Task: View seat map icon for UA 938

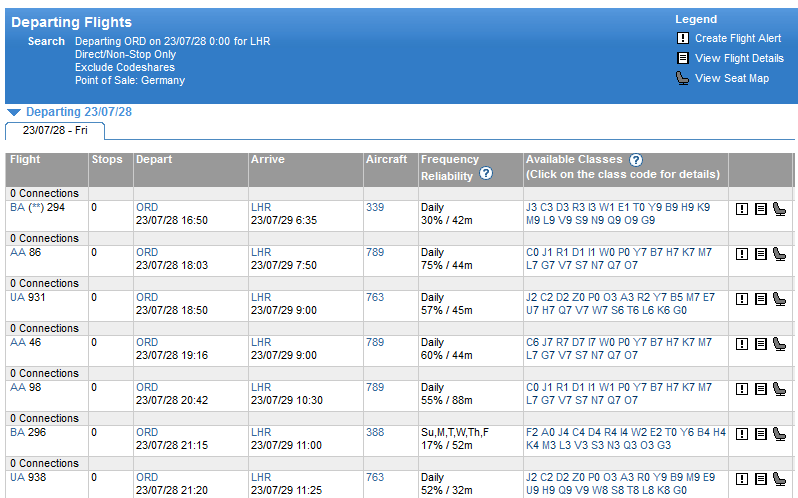Action: [x=779, y=479]
